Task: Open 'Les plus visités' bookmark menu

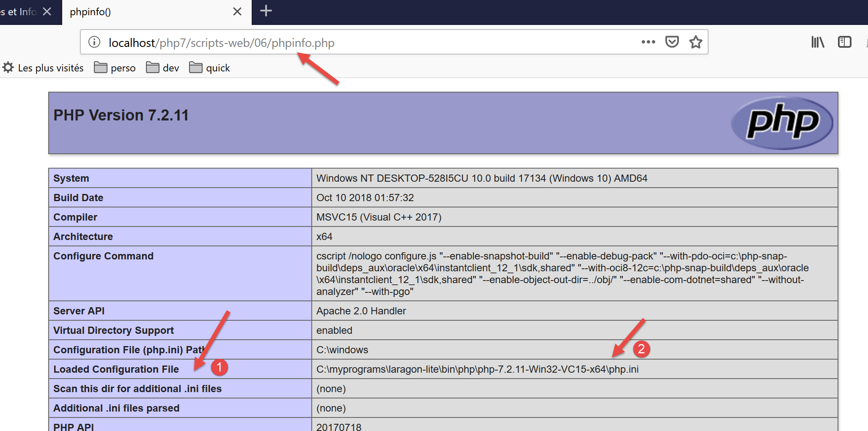Action: pos(43,68)
